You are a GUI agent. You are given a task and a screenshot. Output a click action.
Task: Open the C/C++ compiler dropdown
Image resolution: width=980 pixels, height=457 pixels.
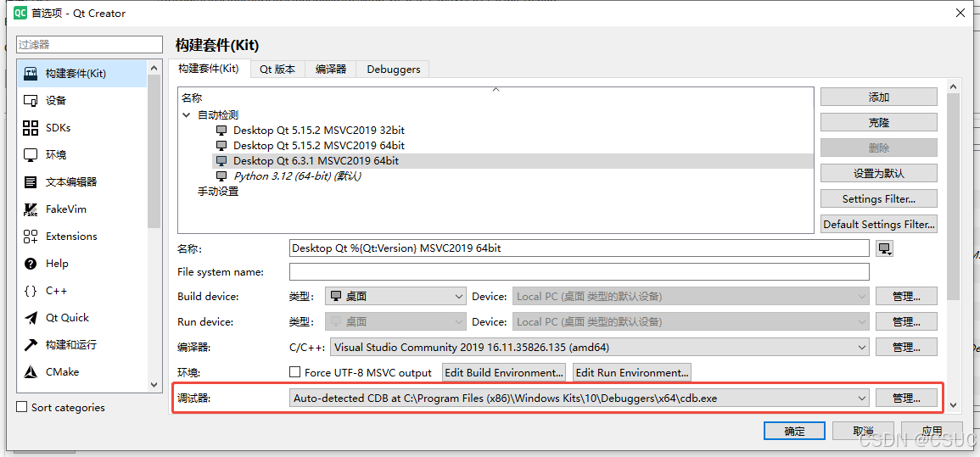tap(600, 347)
